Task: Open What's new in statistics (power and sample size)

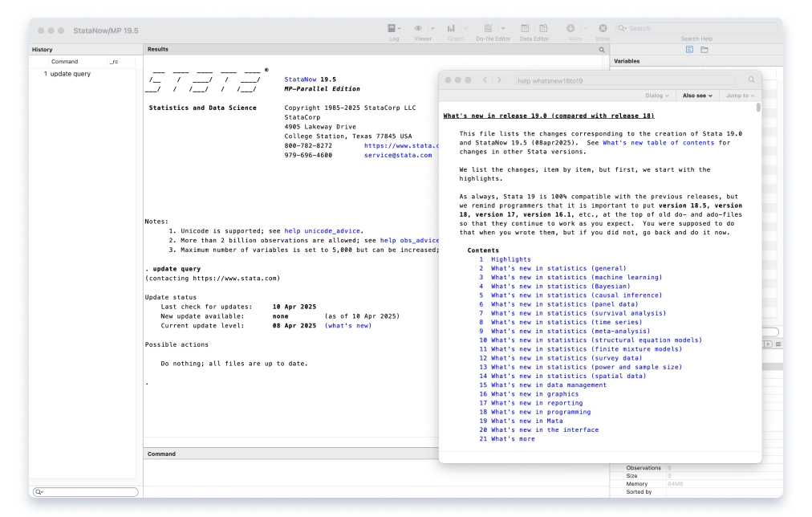Action: (587, 367)
